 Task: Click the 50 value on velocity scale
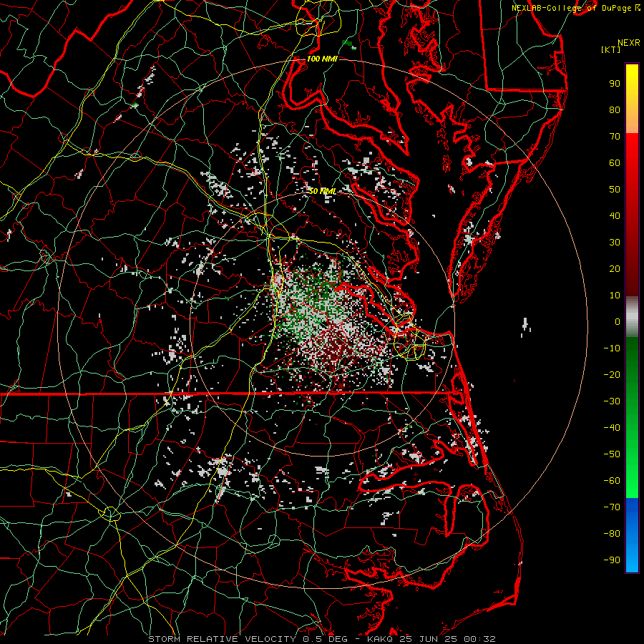(x=615, y=190)
